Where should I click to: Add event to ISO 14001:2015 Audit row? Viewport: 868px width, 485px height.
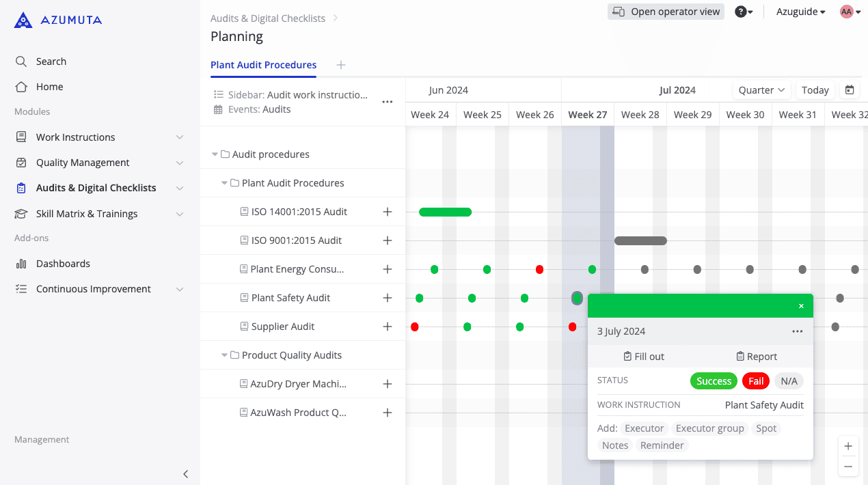tap(388, 212)
